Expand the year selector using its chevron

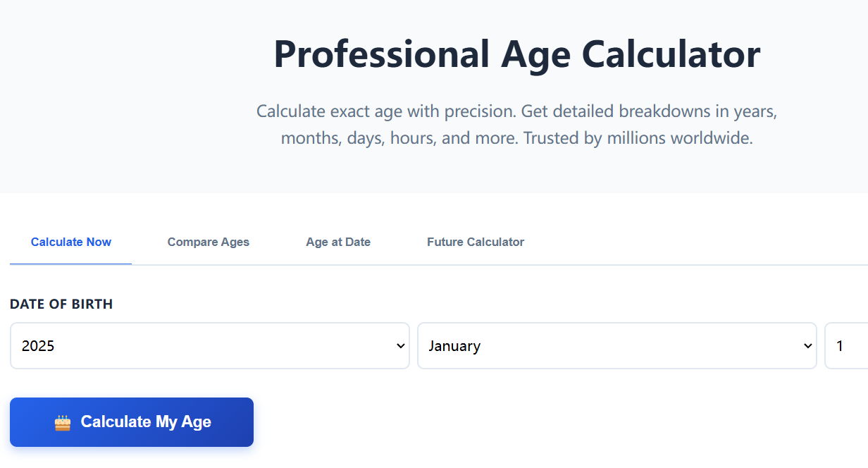[399, 345]
